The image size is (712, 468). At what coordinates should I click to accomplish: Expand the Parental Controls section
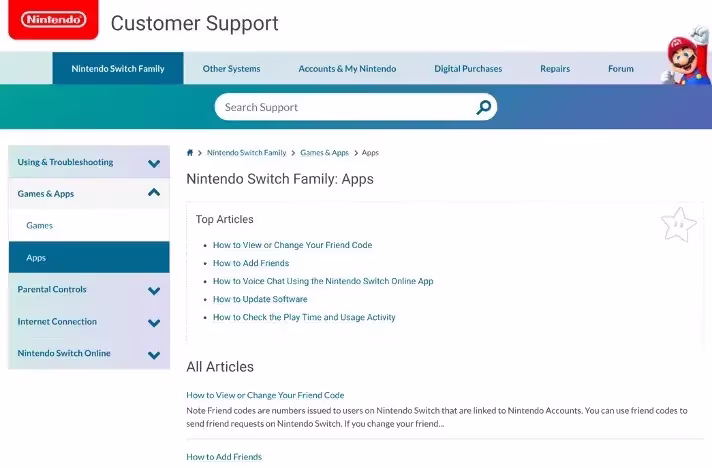point(154,290)
